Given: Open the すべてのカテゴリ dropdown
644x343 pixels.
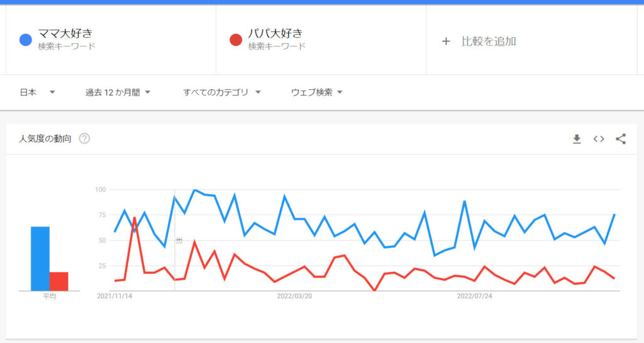Looking at the screenshot, I should click(x=222, y=92).
